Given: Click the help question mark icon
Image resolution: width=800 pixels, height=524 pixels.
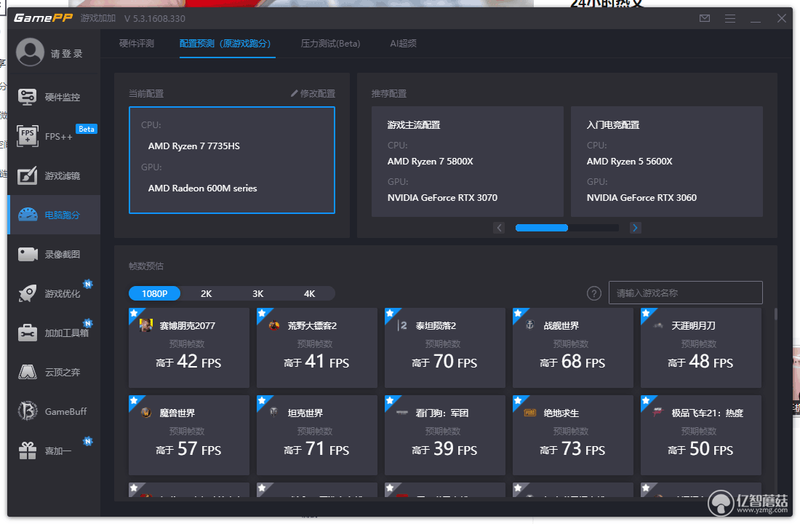Looking at the screenshot, I should (x=594, y=293).
